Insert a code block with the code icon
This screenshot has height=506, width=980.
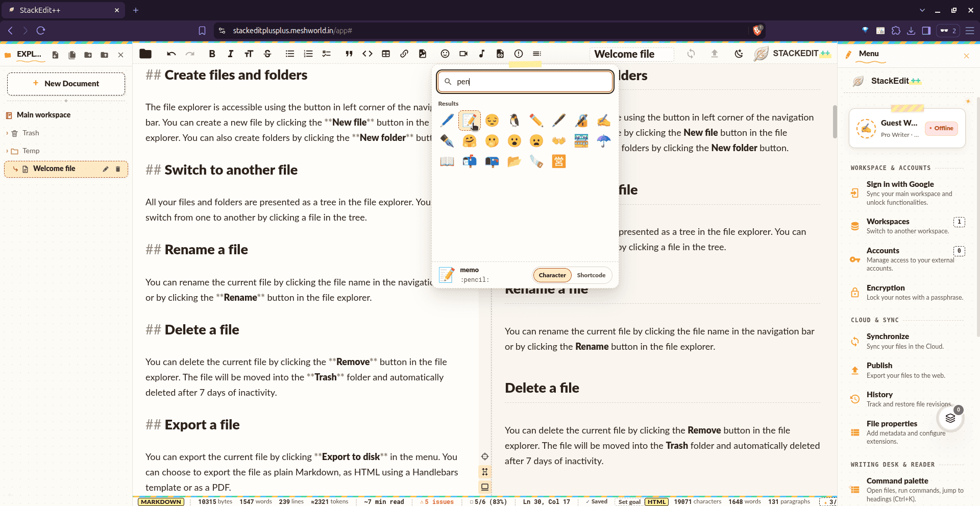click(x=367, y=54)
